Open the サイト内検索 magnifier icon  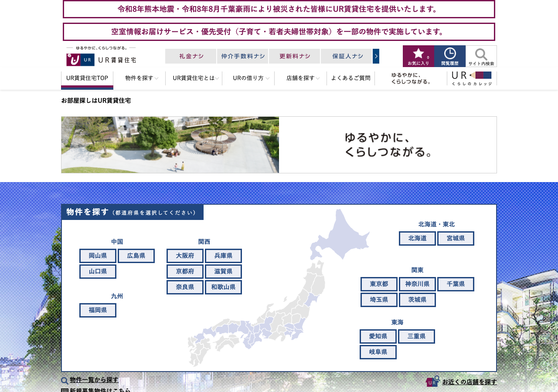click(x=481, y=56)
